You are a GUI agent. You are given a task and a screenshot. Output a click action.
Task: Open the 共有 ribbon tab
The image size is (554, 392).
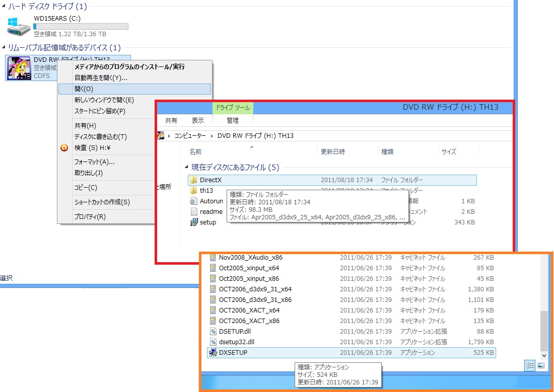point(171,120)
